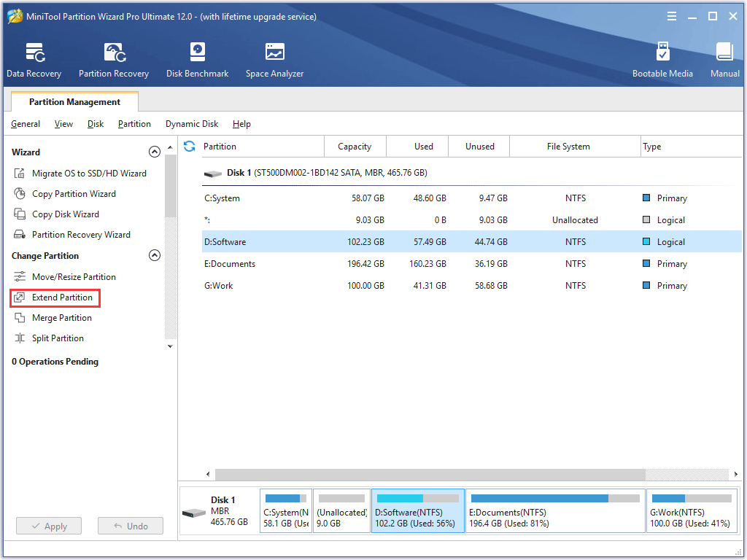The width and height of the screenshot is (747, 560).
Task: Click the Logical color square in D:Software row
Action: pos(646,241)
